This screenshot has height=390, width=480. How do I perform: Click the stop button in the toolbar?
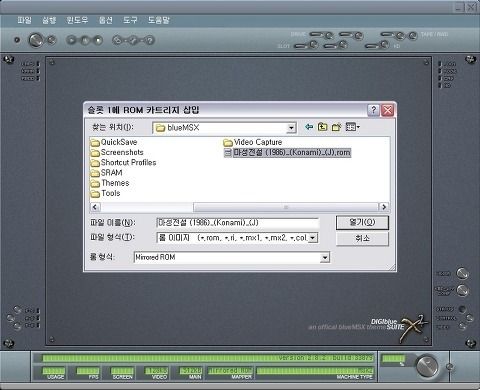coord(98,40)
